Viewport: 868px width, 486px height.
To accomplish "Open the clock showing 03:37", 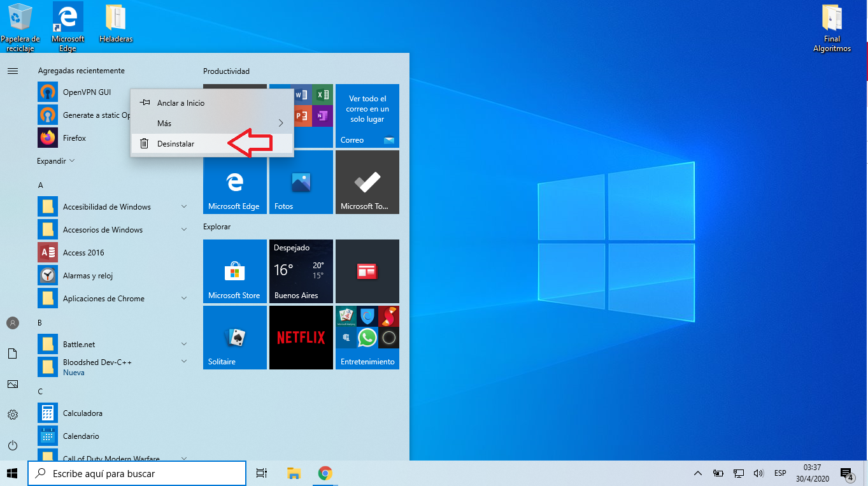I will pos(812,473).
